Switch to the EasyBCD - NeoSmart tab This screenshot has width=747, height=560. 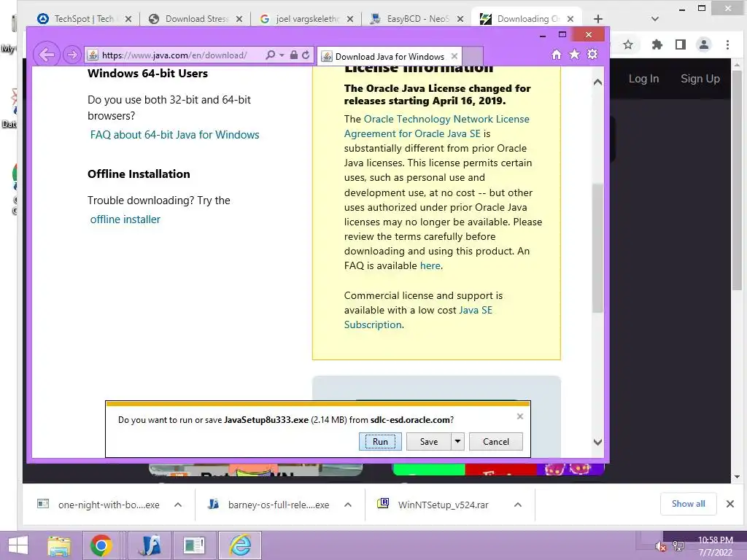pos(417,18)
